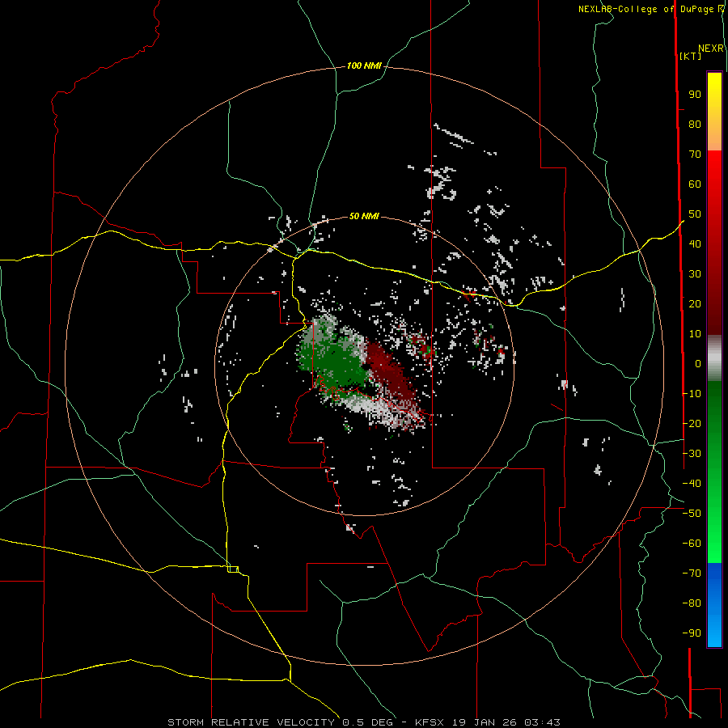The width and height of the screenshot is (728, 728).
Task: Click the "03:43" timestamp
Action: pyautogui.click(x=542, y=722)
